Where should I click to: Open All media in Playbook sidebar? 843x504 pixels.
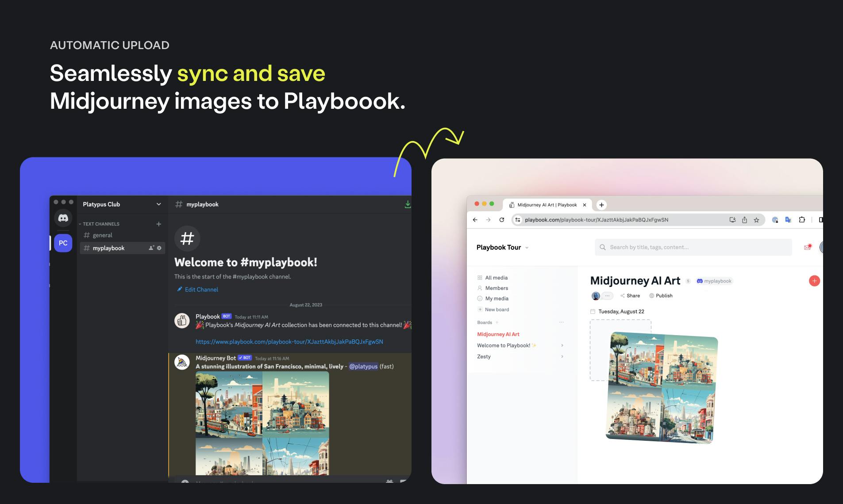493,278
